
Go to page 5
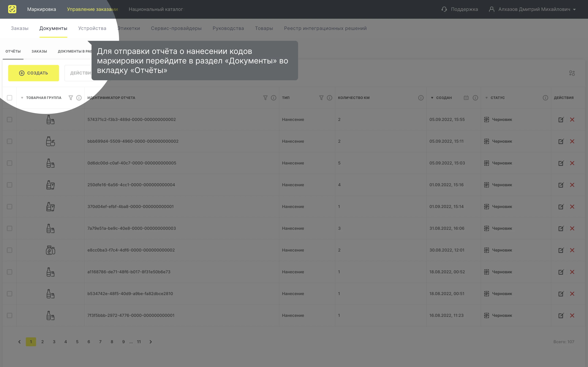coord(77,342)
